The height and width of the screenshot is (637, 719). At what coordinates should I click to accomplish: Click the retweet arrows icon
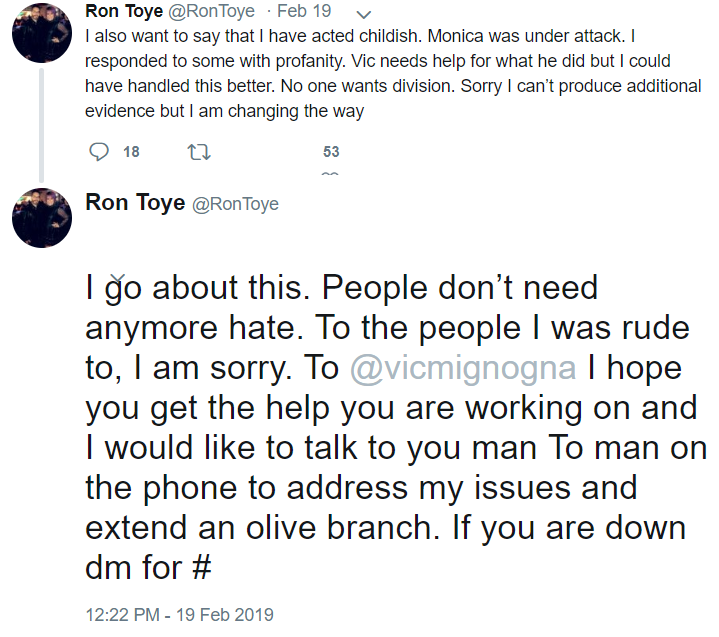(199, 152)
